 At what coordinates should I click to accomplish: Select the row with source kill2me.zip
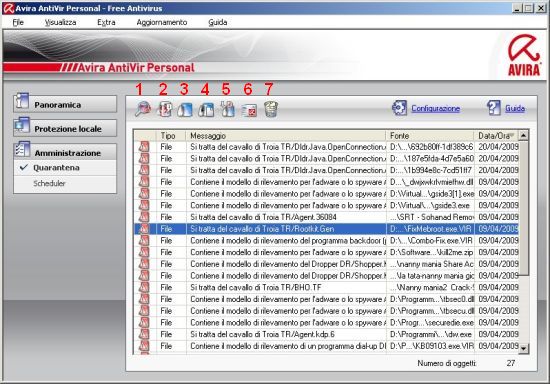click(x=326, y=252)
